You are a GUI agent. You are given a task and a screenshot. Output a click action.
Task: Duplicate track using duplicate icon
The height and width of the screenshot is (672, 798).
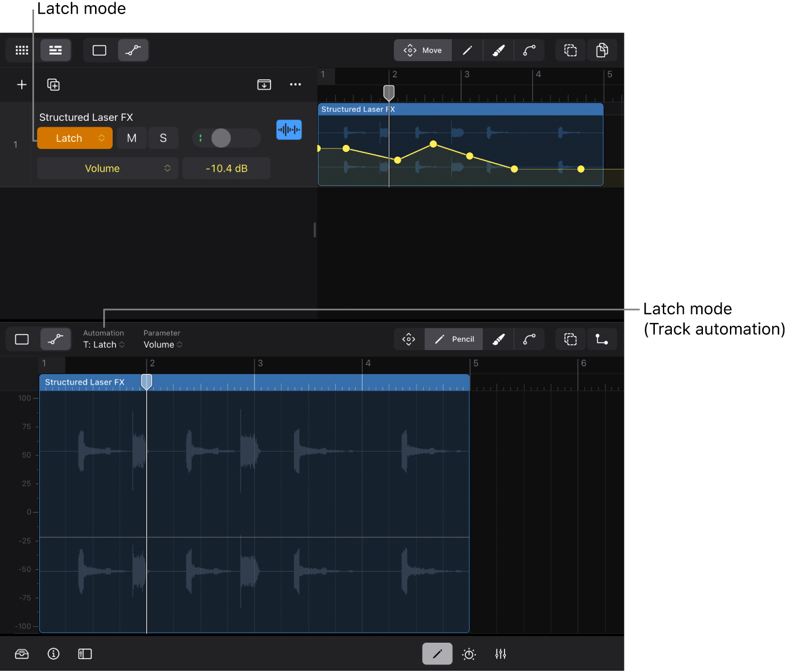(53, 85)
